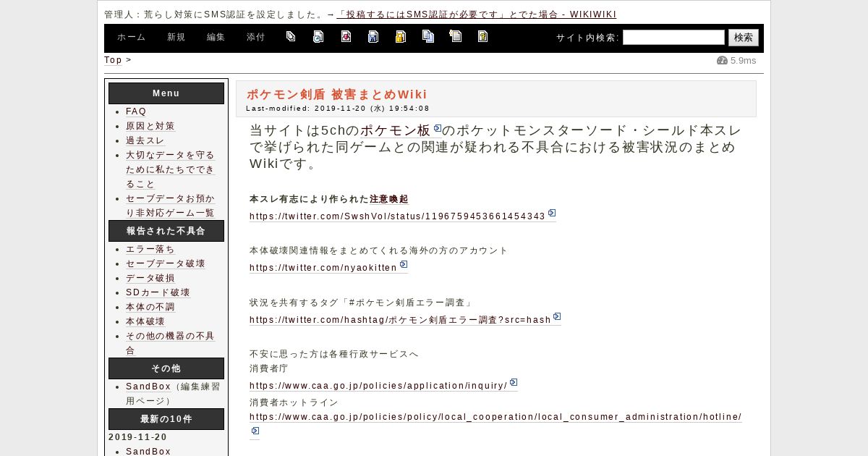Open SDカード破壊 in the sidebar
Screen dimensions: 868x456
[x=158, y=292]
